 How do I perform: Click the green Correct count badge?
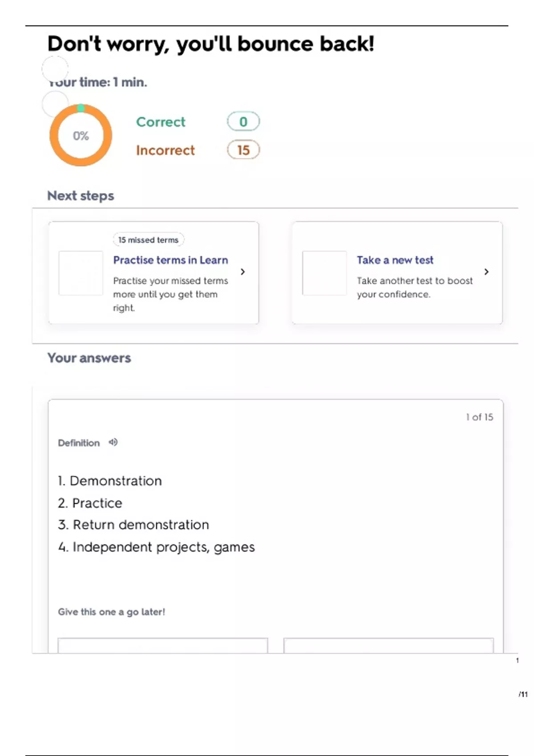point(243,121)
